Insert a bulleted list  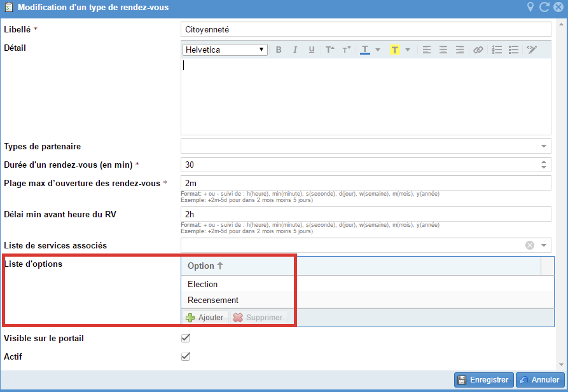[514, 50]
